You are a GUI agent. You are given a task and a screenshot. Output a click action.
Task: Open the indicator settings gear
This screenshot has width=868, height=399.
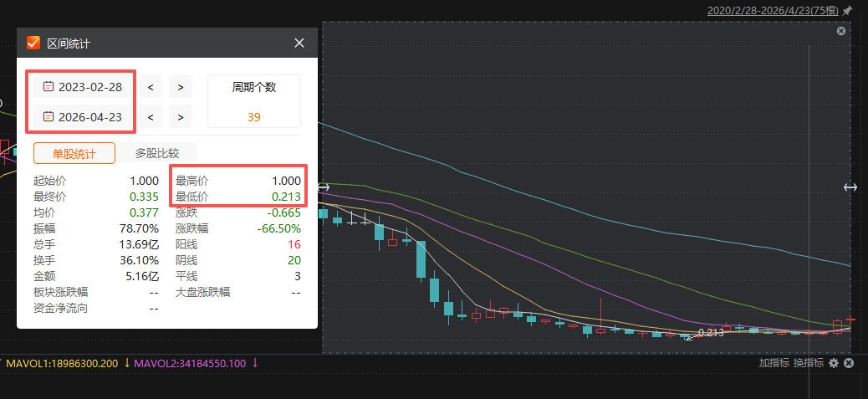833,363
